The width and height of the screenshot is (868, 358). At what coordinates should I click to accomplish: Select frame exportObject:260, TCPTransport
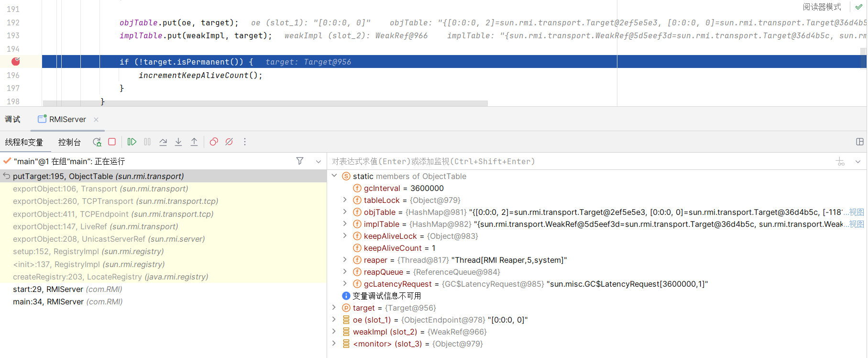(x=164, y=201)
